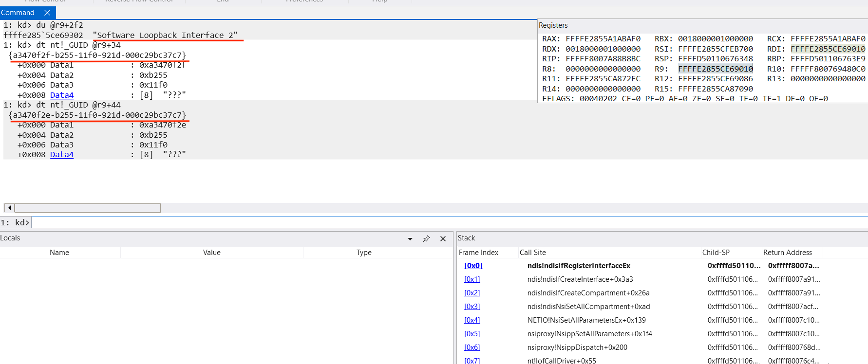Viewport: 868px width, 364px height.
Task: Click the command output horizontal scrollbar thumb
Action: point(88,208)
